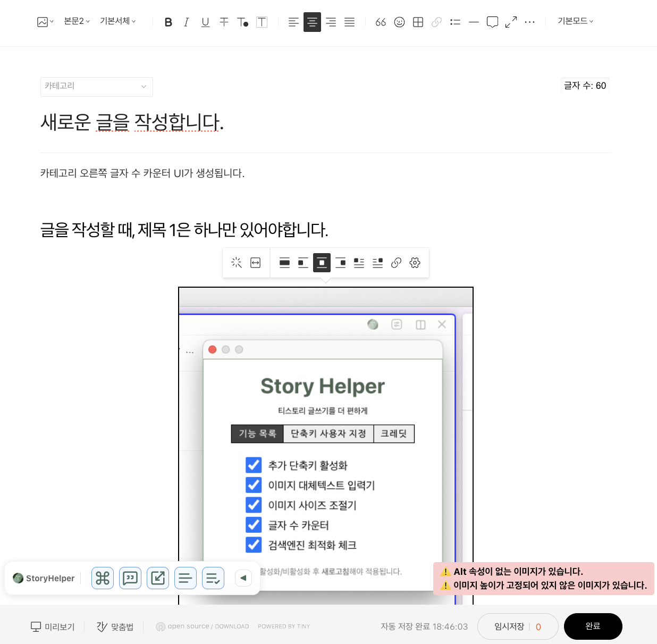Viewport: 657px width, 644px height.
Task: Toggle bold text formatting
Action: pos(168,22)
